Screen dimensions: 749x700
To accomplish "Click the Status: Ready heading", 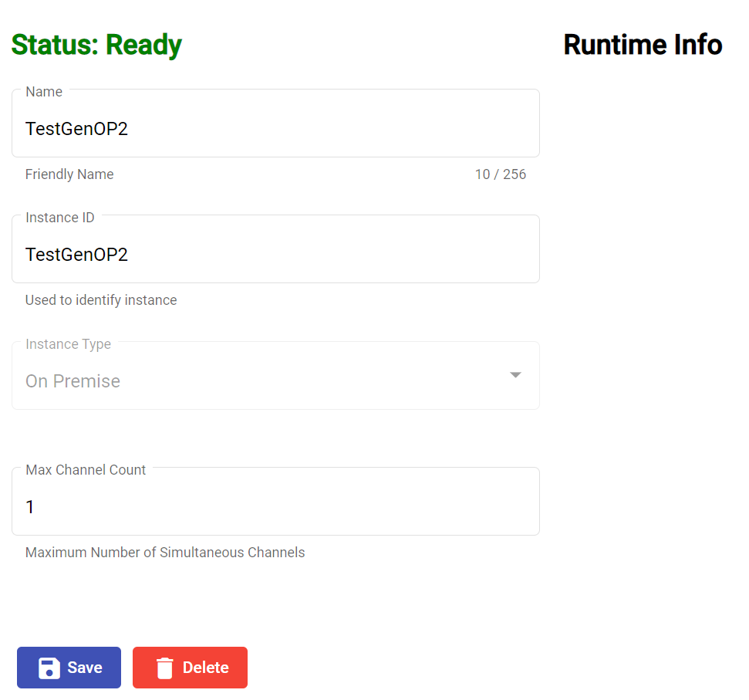I will (x=96, y=45).
